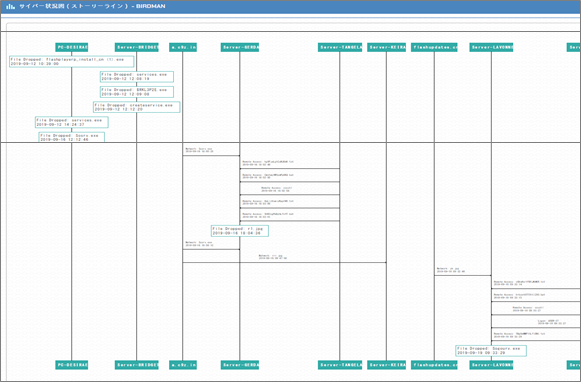This screenshot has width=583, height=386.
Task: Open the r1.jpg file dropped event
Action: click(240, 231)
